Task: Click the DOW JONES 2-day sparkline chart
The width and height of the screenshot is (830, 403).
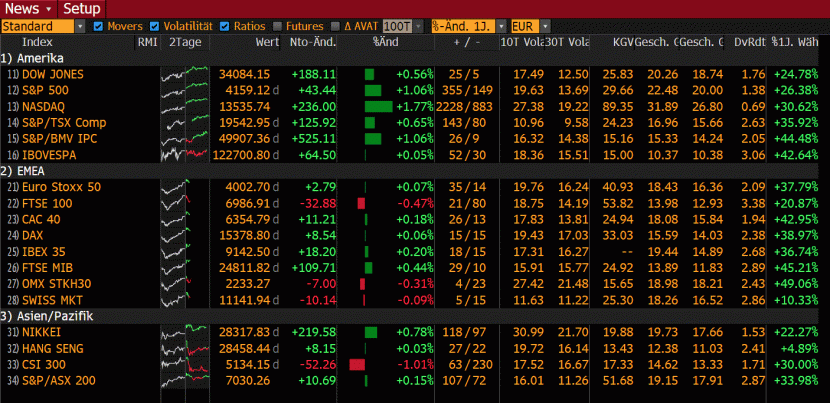Action: [x=185, y=74]
